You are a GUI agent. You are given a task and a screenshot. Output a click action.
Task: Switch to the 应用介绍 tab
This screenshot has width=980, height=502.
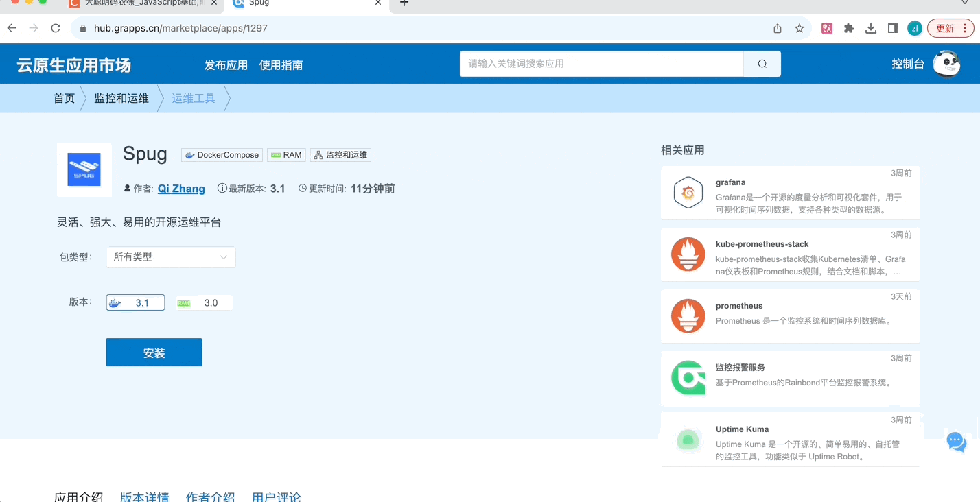point(78,497)
